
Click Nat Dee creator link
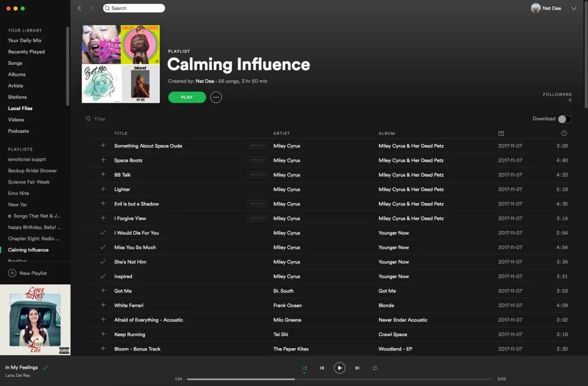click(x=205, y=81)
